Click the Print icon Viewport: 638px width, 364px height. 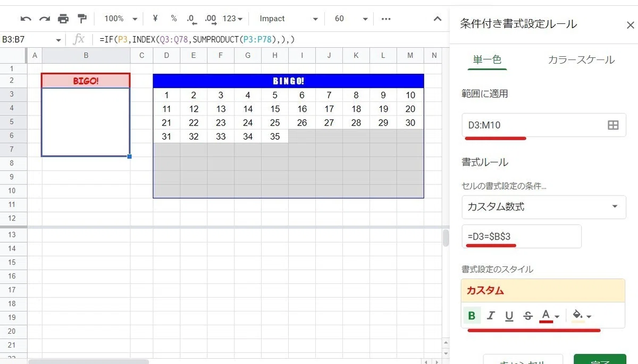[63, 19]
